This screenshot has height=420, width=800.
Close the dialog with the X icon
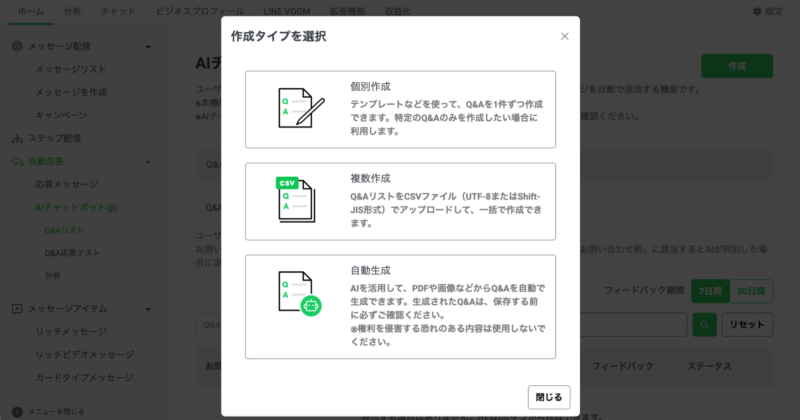tap(564, 36)
